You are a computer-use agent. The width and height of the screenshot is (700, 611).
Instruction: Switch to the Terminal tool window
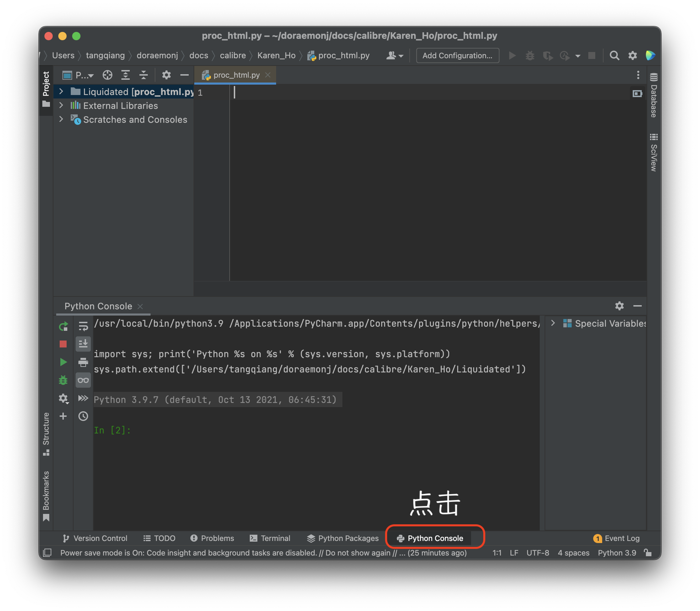pyautogui.click(x=271, y=538)
